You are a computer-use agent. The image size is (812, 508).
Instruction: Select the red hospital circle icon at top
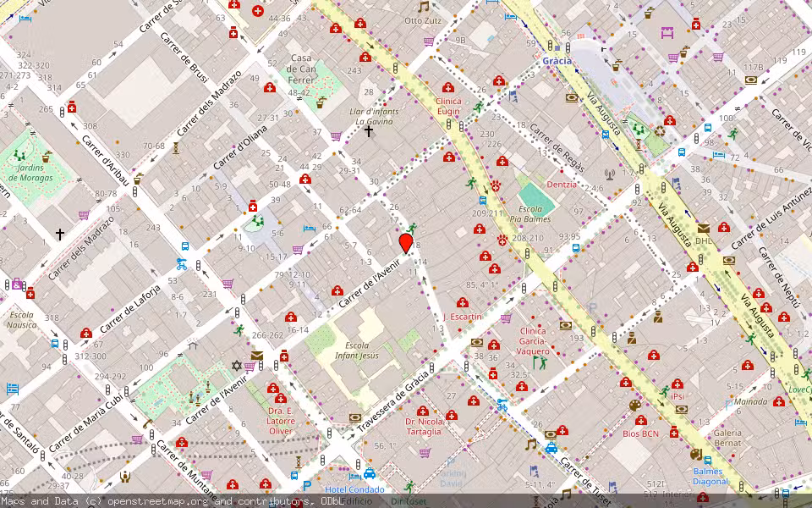coord(257,10)
